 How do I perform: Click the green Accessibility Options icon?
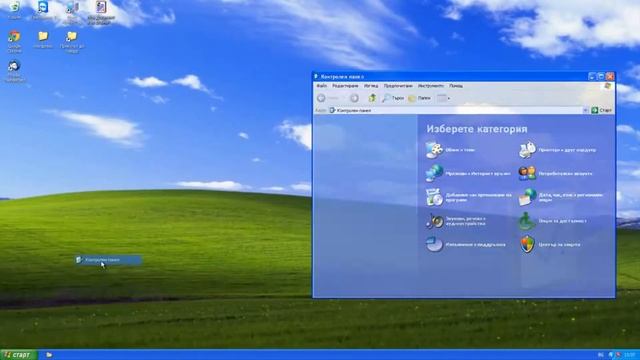(527, 221)
